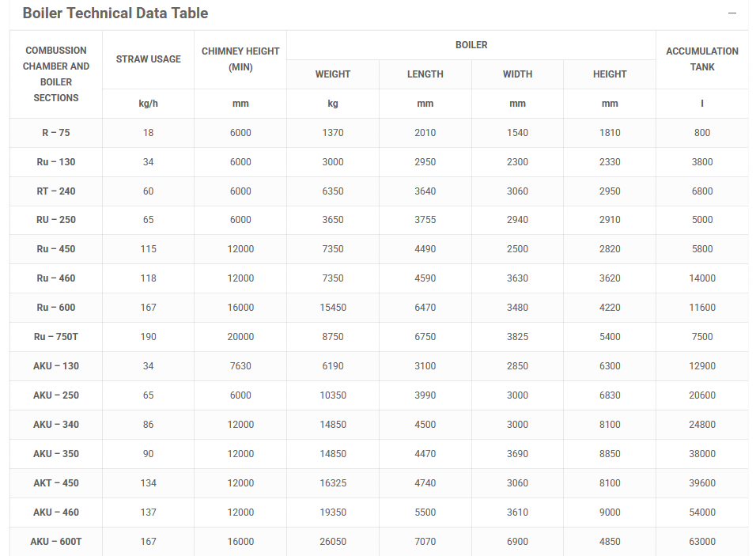Click the RT – 240 row label
Screen dimensions: 756x556
pos(56,191)
